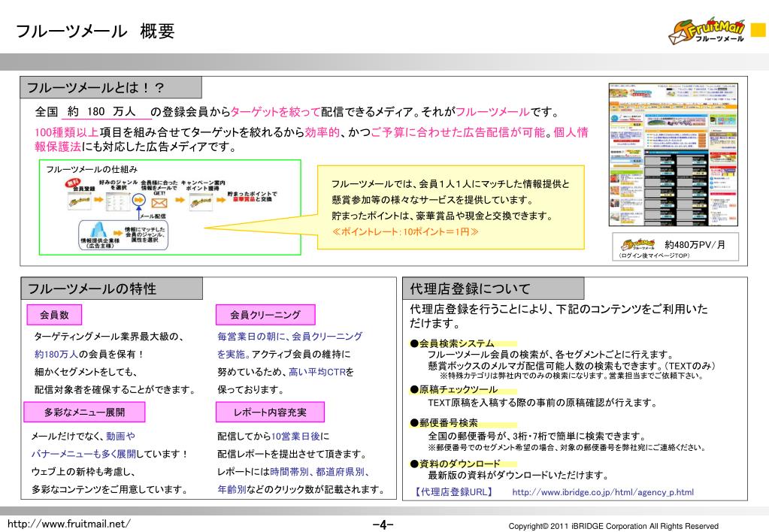Click the blue 約180万人 text in 会員数
This screenshot has width=769, height=532.
[x=56, y=354]
